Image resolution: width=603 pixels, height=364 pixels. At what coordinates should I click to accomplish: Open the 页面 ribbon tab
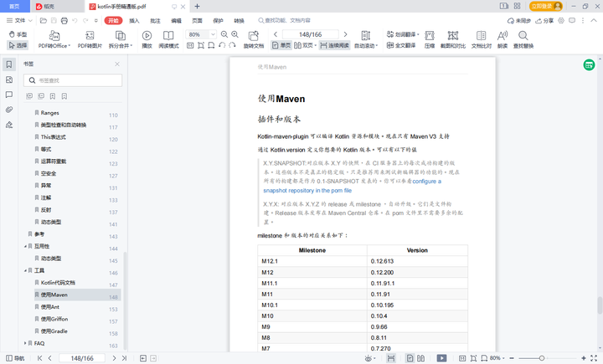coord(198,21)
